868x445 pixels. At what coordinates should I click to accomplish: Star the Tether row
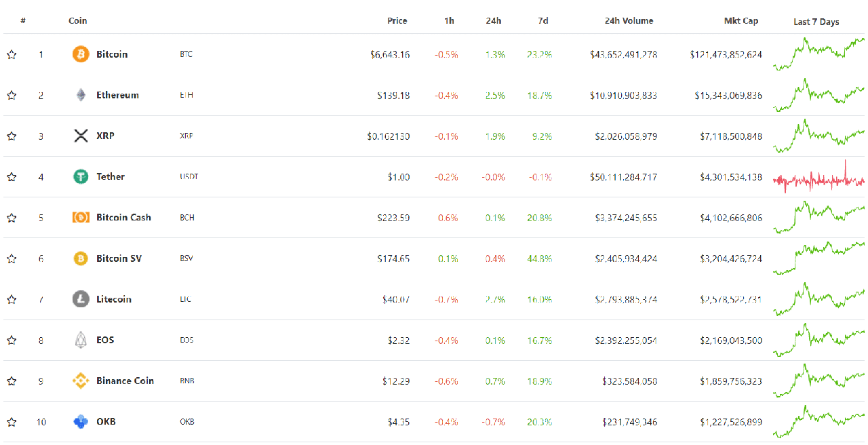pos(12,176)
